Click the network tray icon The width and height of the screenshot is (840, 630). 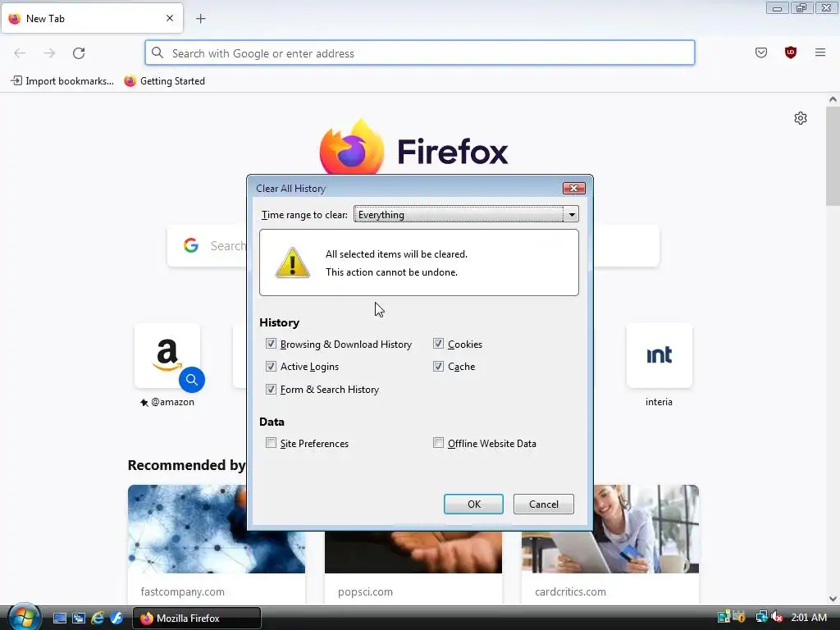click(761, 618)
